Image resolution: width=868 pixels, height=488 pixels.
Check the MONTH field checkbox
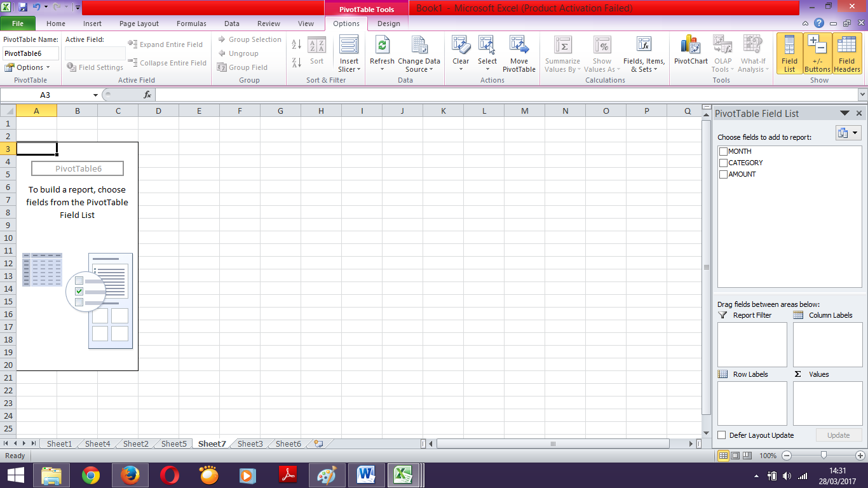coord(723,151)
